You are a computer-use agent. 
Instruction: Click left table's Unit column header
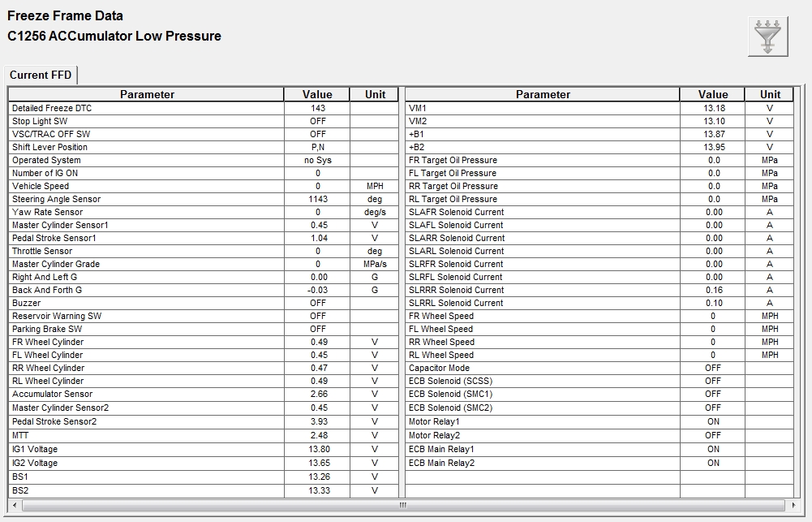click(375, 94)
